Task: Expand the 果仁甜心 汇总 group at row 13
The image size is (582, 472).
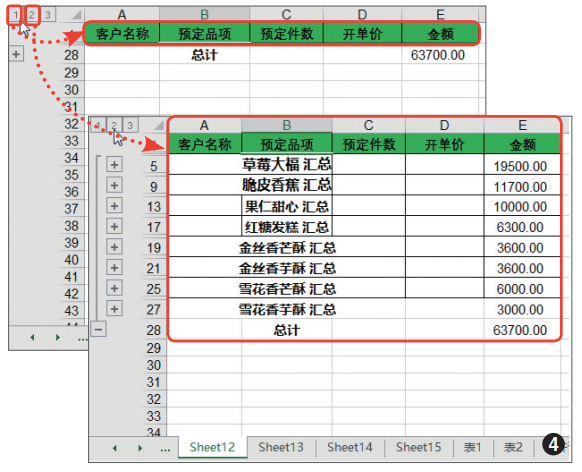Action: [114, 206]
